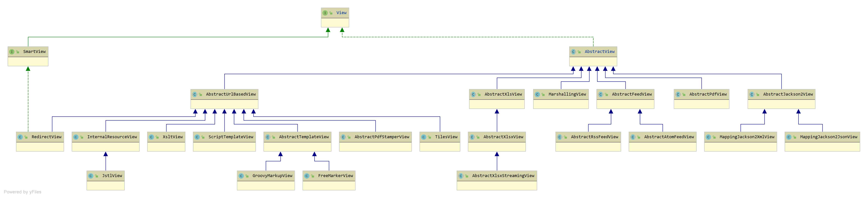Click the class icon of AbstractUrlBasedView
Screen dimensions: 868x198
point(195,94)
